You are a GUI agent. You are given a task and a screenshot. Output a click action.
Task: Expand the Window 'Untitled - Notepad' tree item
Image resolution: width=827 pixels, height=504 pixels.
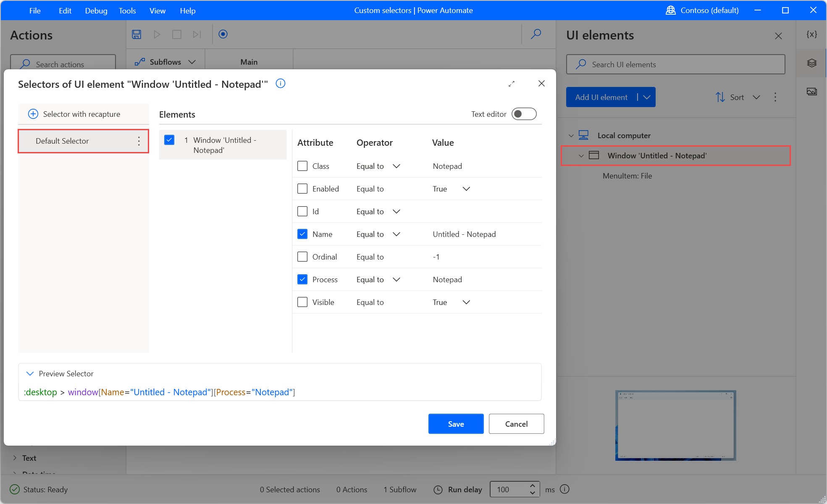point(581,155)
